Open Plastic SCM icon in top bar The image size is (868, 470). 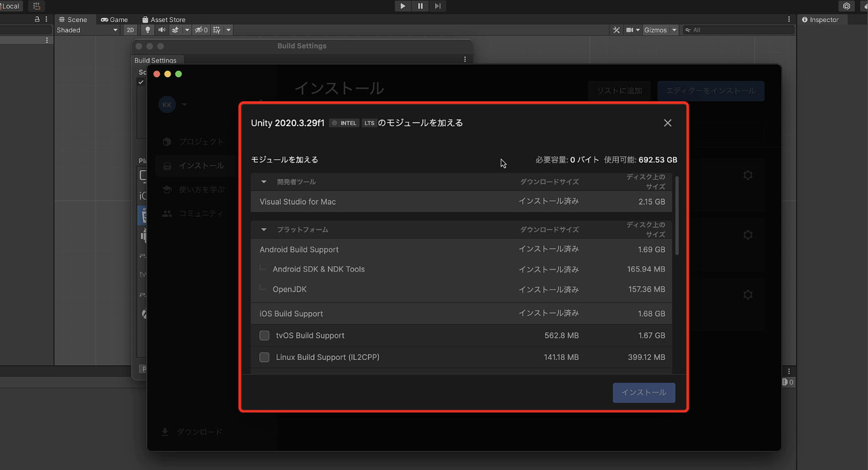click(847, 6)
